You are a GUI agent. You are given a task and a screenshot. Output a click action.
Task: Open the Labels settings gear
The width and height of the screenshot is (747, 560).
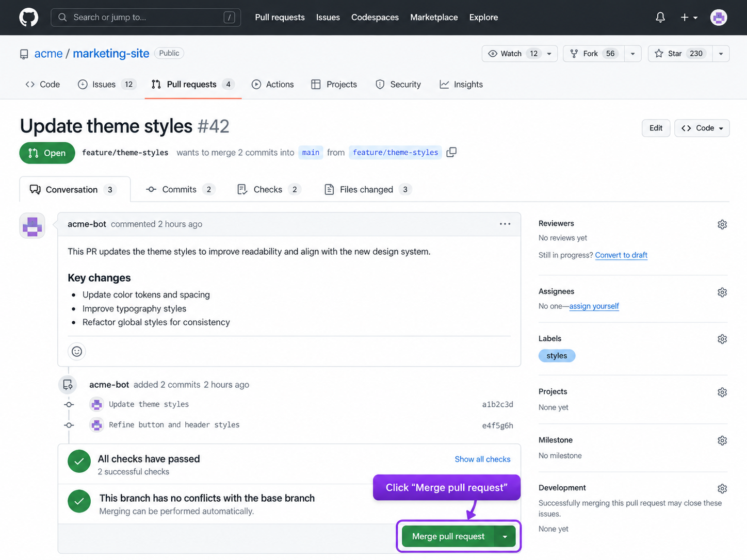(722, 339)
